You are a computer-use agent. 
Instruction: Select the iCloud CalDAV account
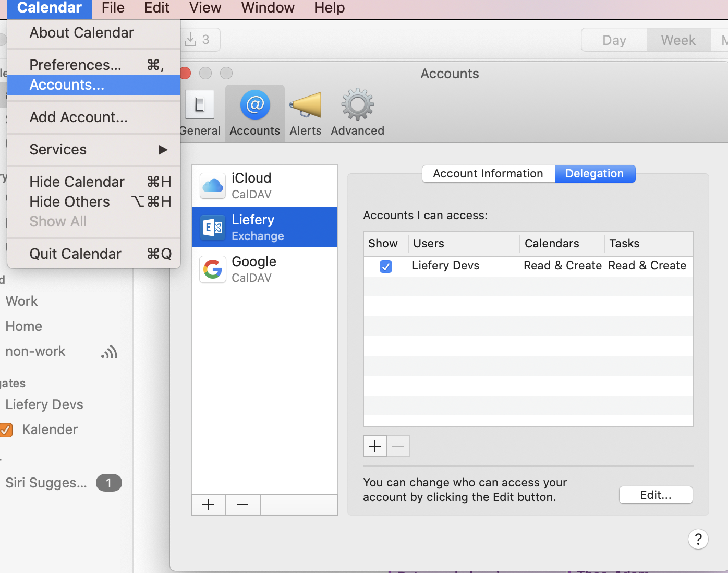(x=264, y=186)
